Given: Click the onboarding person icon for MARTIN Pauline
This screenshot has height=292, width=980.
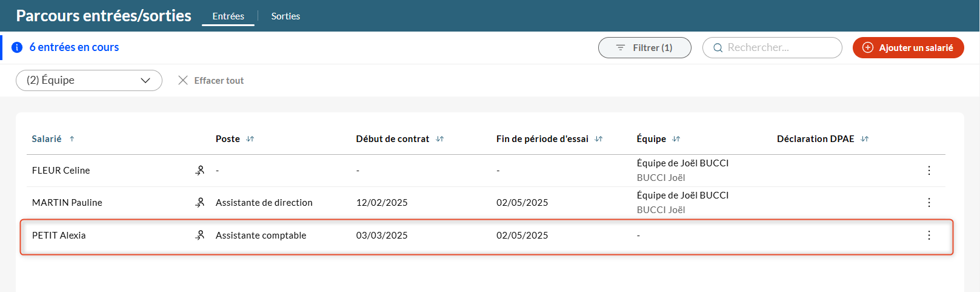Looking at the screenshot, I should point(200,203).
